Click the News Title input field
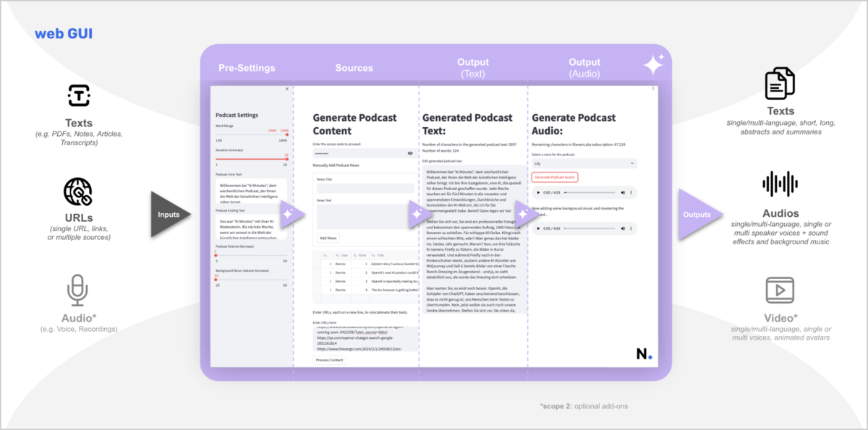The height and width of the screenshot is (430, 868). (365, 188)
